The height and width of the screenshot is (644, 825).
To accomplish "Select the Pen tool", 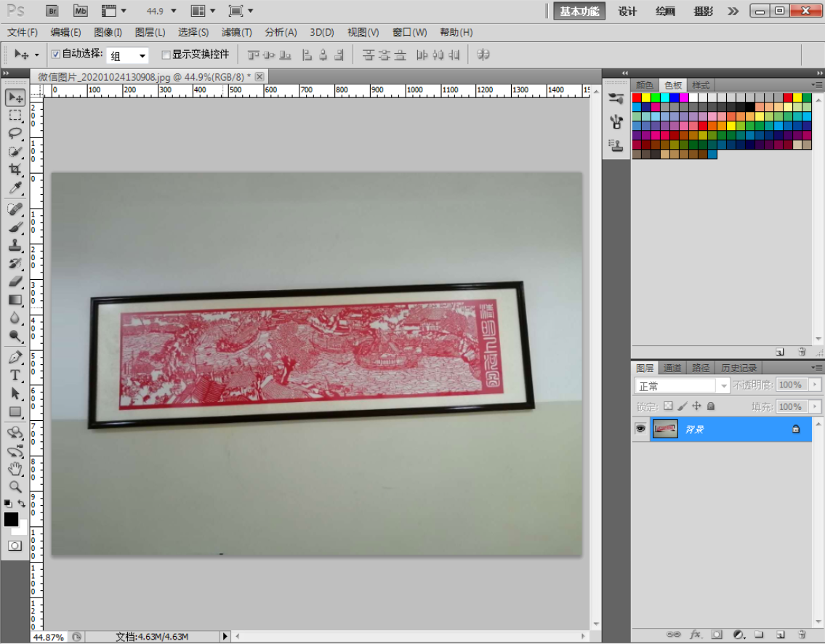I will (15, 357).
